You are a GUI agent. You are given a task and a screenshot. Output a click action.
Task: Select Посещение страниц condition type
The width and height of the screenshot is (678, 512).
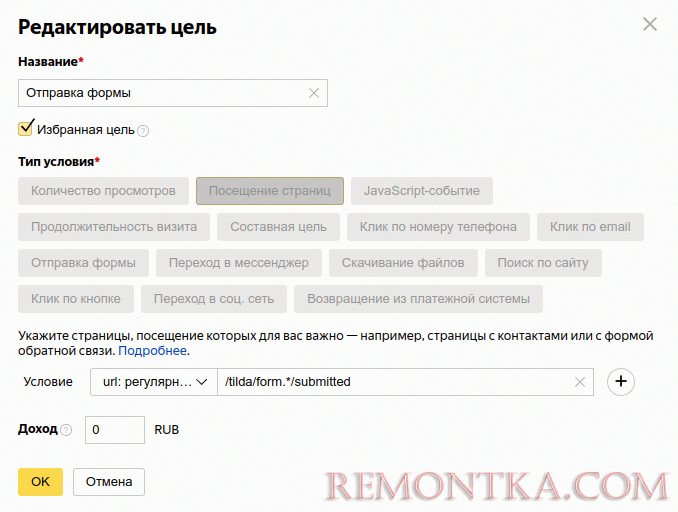pos(270,191)
